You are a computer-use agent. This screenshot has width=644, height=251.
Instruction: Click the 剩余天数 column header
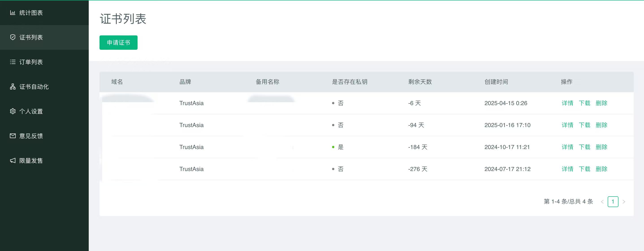click(420, 82)
